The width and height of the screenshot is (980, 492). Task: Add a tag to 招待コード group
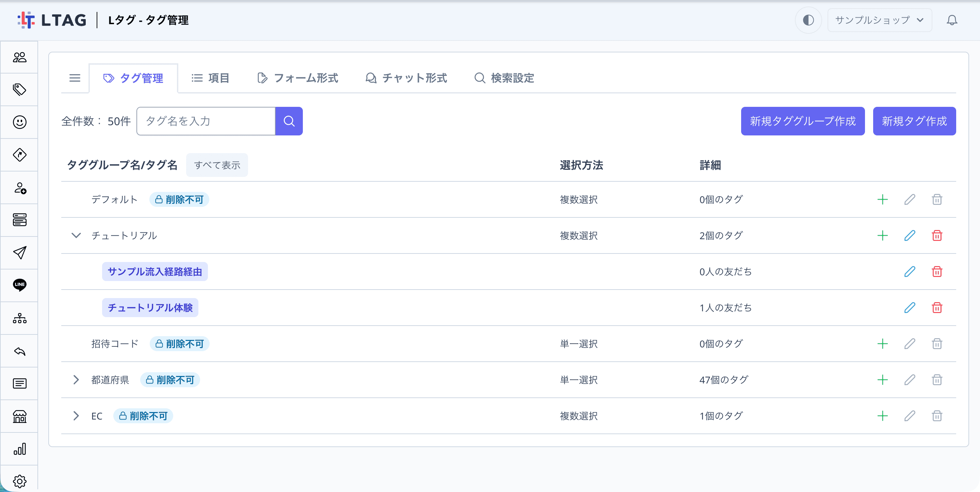(x=882, y=344)
